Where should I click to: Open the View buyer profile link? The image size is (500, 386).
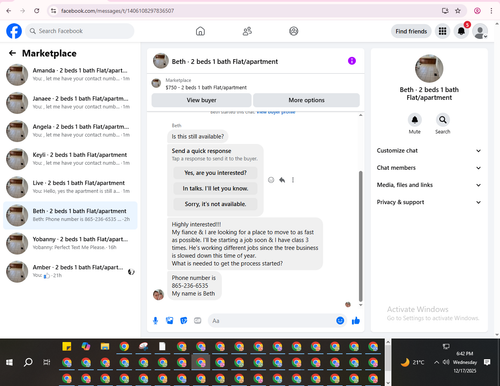[276, 113]
